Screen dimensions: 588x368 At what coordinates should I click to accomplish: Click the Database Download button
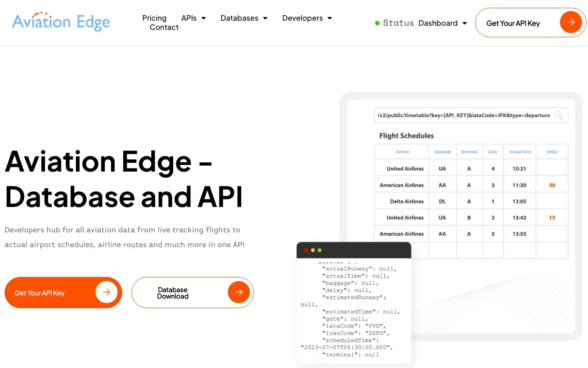tap(192, 293)
